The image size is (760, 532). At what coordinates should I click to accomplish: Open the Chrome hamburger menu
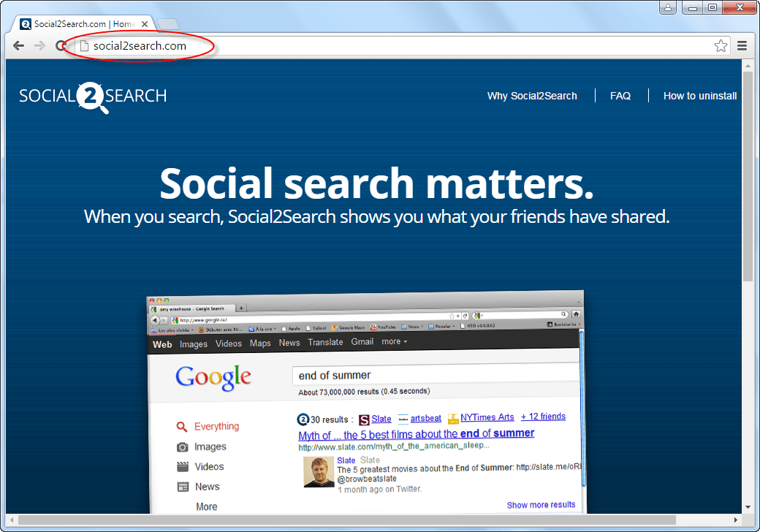point(742,45)
